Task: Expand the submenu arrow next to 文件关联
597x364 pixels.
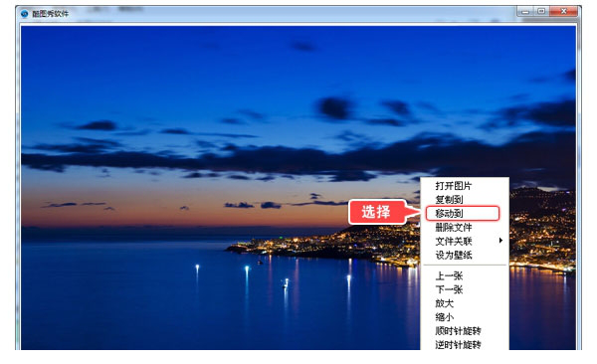Action: (x=501, y=241)
